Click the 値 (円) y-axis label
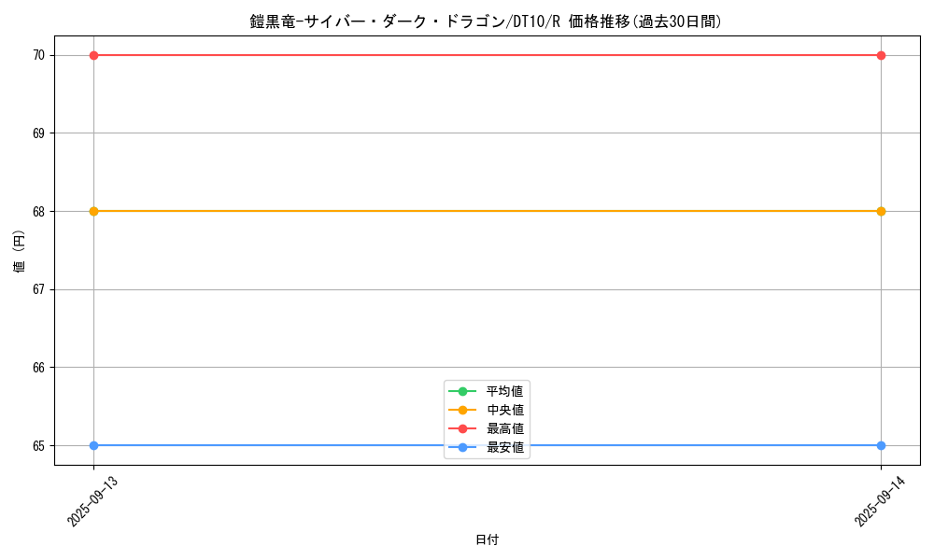Screen dimensions: 934x560 tap(20, 250)
